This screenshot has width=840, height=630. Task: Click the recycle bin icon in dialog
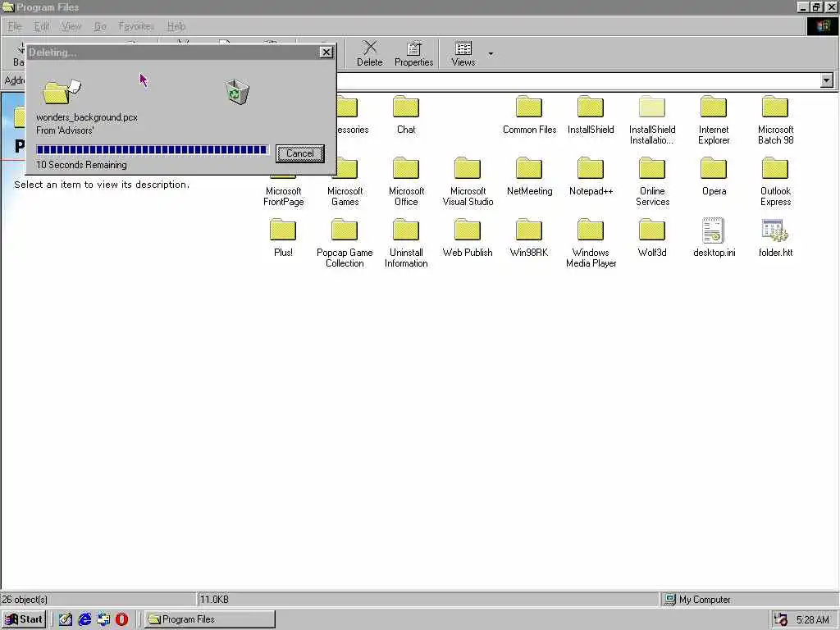[237, 92]
